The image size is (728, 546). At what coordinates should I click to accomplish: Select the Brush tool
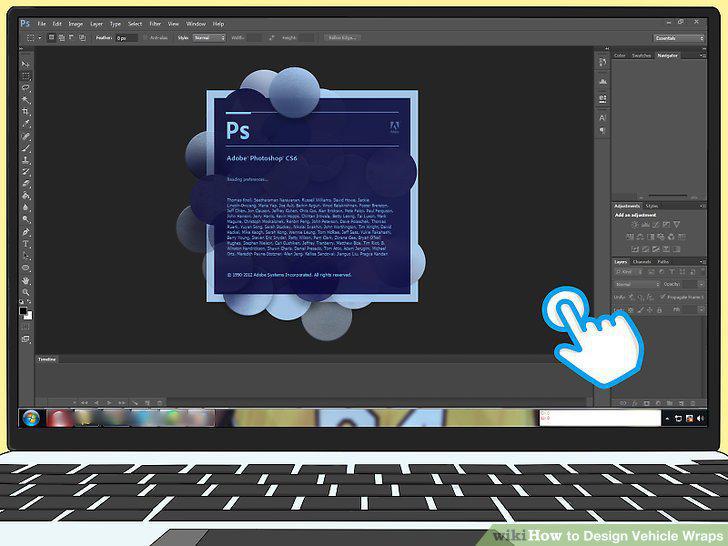point(26,149)
